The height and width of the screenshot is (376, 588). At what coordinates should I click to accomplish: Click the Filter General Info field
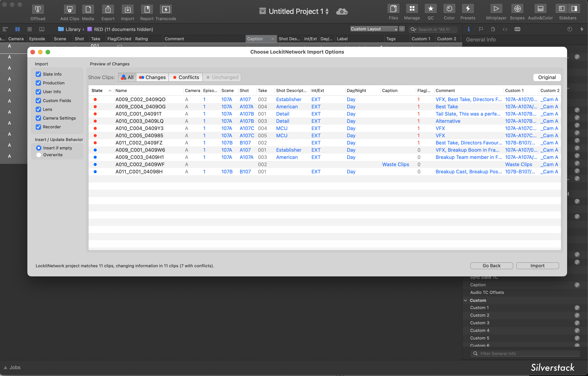(x=525, y=354)
